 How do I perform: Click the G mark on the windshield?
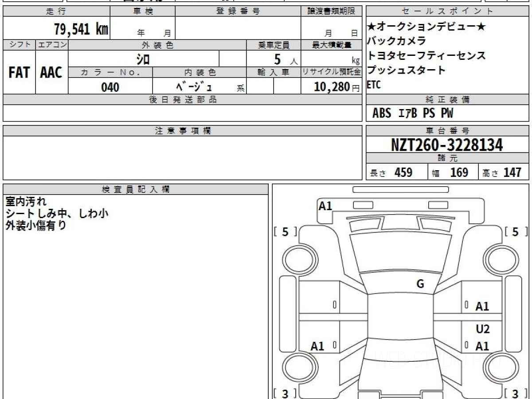420,284
